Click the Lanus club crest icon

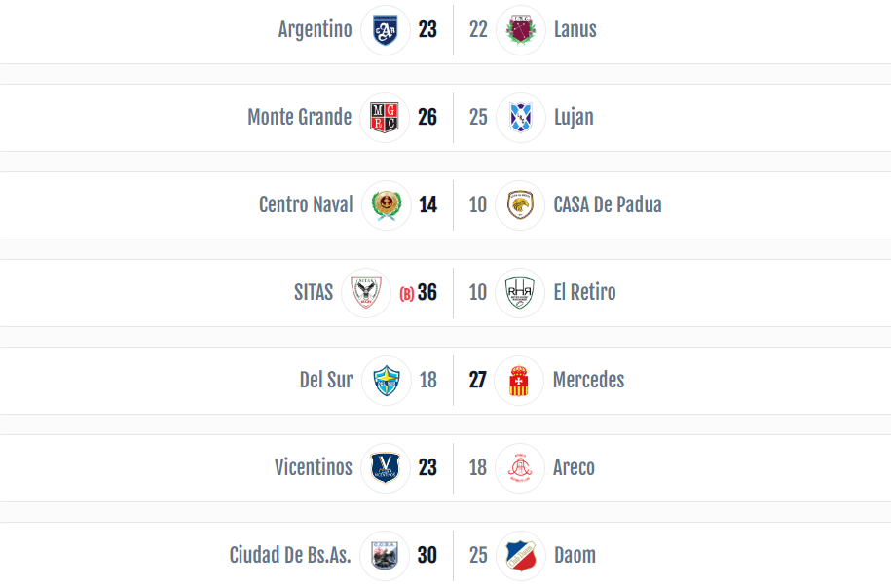click(x=521, y=30)
